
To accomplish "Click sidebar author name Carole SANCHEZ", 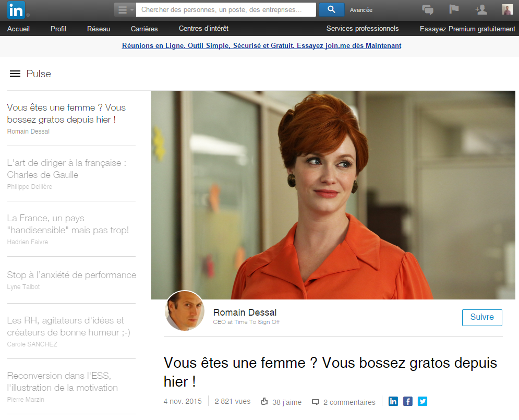I will click(x=32, y=344).
